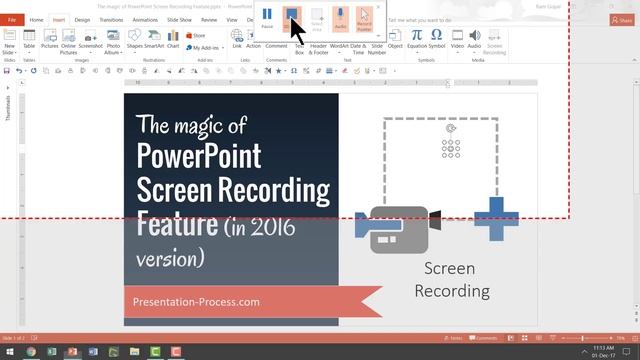Screen dimensions: 640x360
Task: Click the Screen Recording button
Action: point(494,42)
